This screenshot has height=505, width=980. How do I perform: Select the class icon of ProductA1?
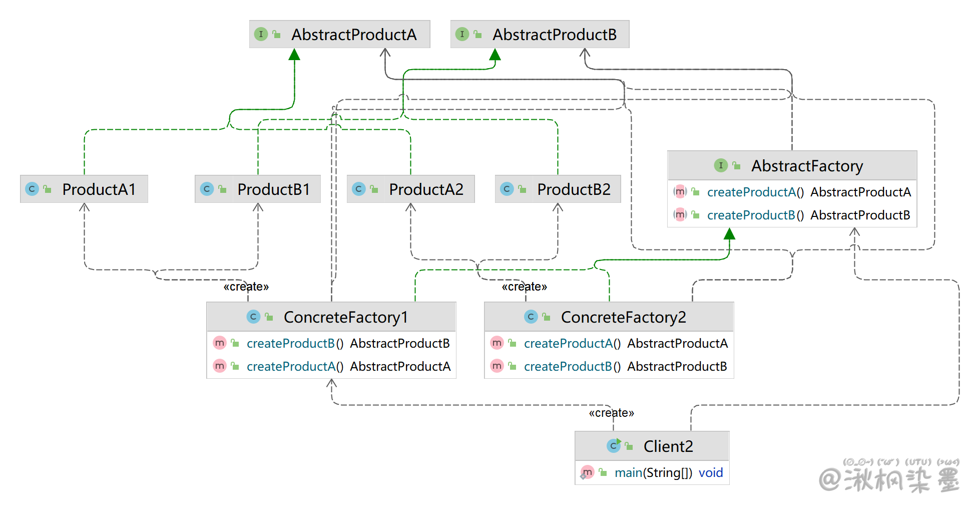tap(32, 189)
